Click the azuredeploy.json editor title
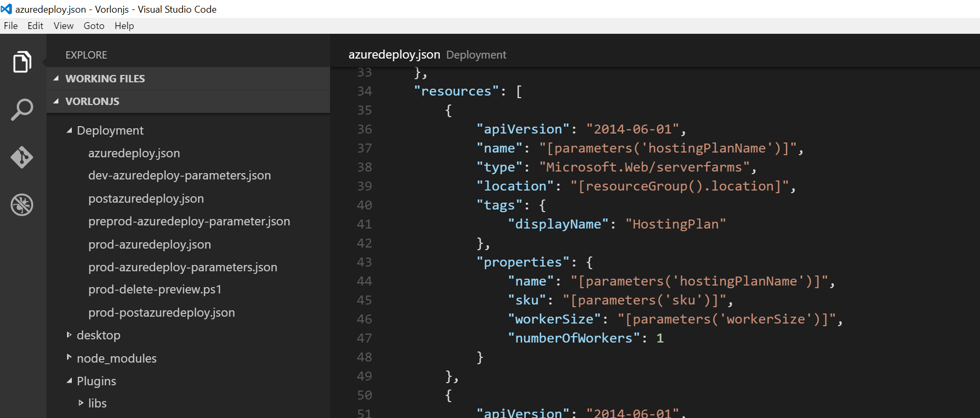The image size is (980, 418). [394, 54]
